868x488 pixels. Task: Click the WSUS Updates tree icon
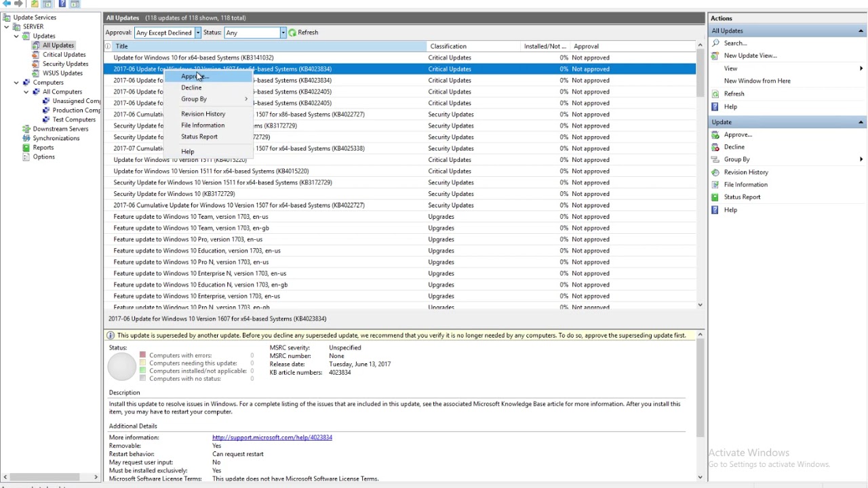[36, 73]
